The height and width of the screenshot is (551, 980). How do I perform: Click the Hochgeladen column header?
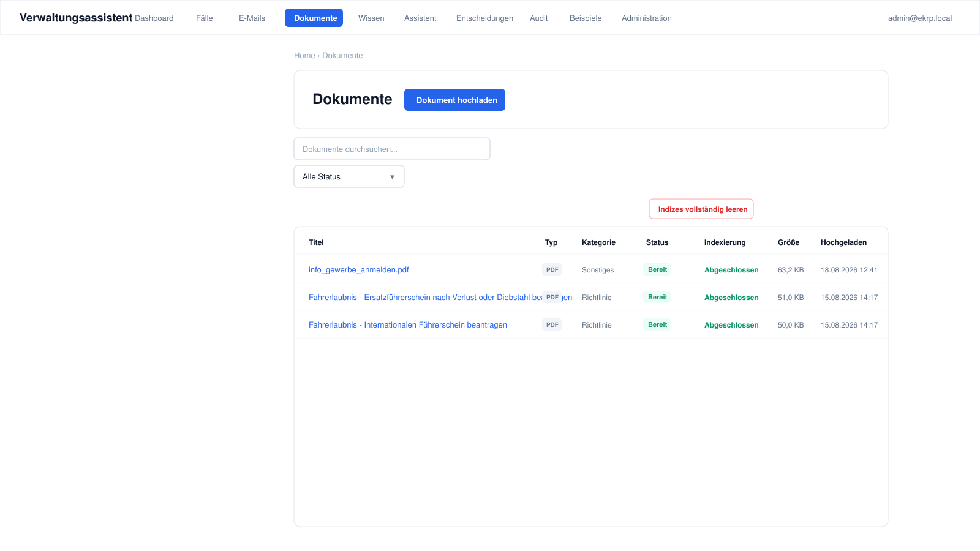coord(843,242)
